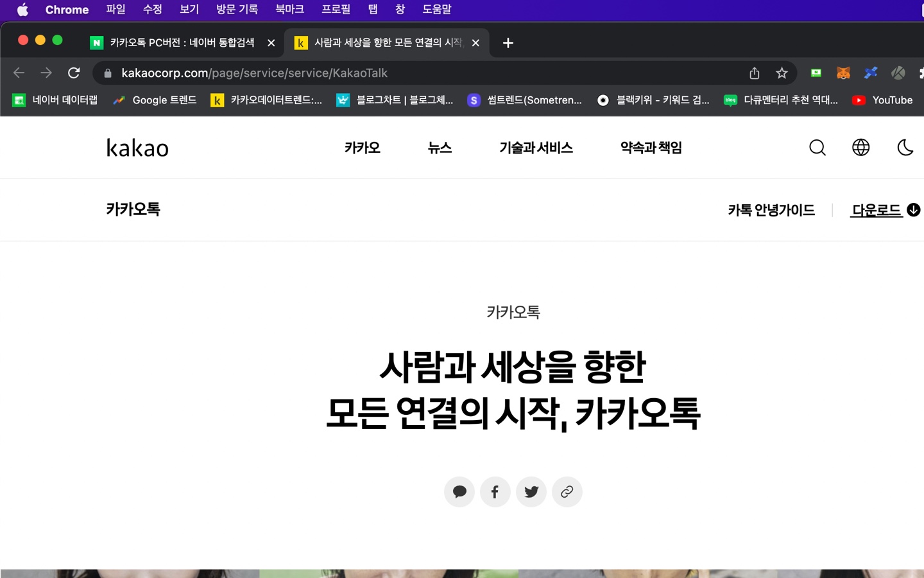Screen dimensions: 924x578
Task: Open the 카카오데이터트렌드 bookmark
Action: click(x=267, y=100)
